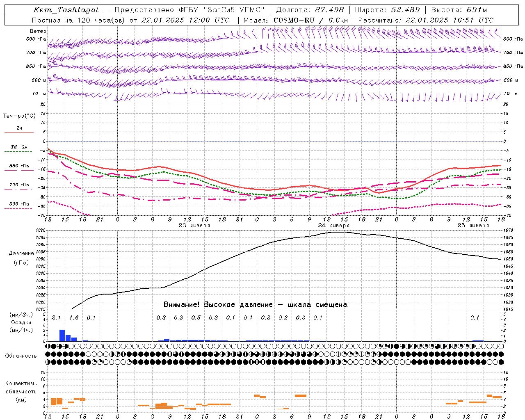Image resolution: width=525 pixels, height=420 pixels.
Task: Click the 500 гПа temperature legend entry
Action: pos(19,204)
